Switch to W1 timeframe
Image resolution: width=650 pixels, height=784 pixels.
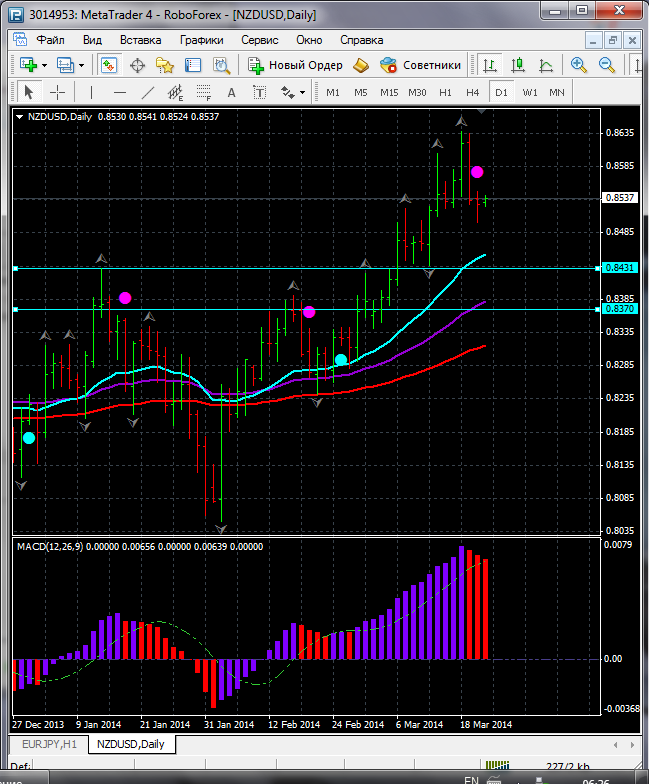point(530,92)
